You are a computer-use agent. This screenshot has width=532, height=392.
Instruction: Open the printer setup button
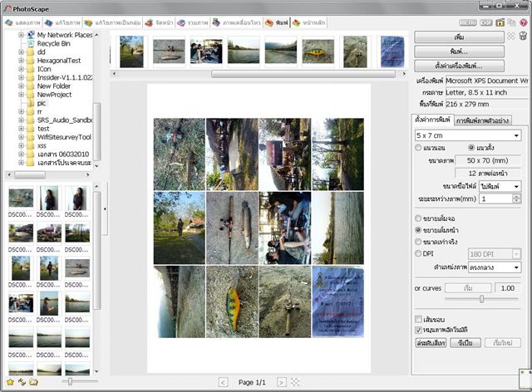pos(459,66)
